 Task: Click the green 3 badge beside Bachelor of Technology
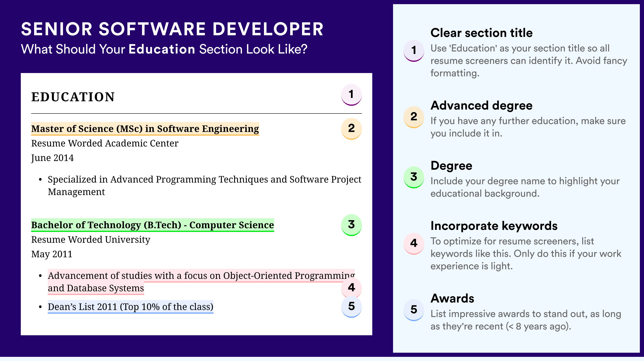coord(351,225)
